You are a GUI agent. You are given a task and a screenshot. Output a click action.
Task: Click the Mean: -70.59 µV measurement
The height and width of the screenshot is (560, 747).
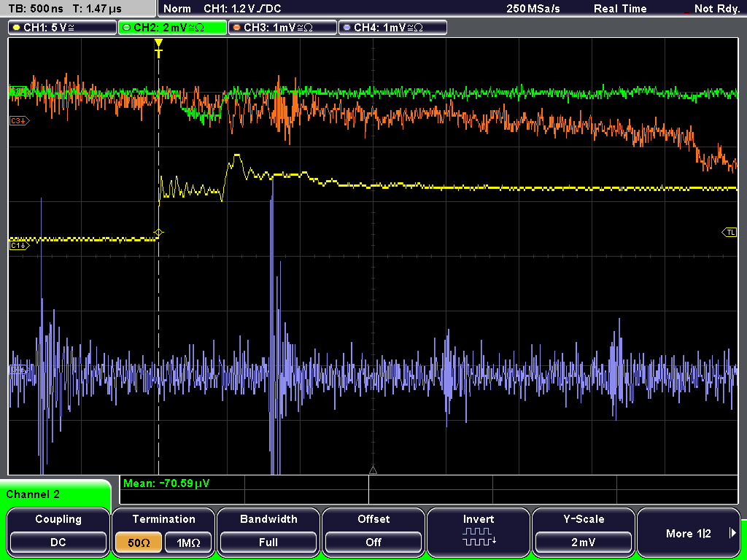166,483
